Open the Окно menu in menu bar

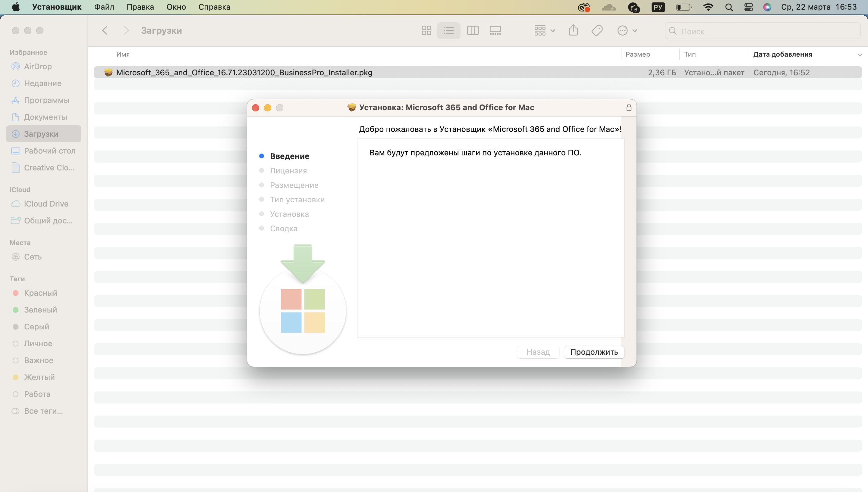pyautogui.click(x=176, y=7)
